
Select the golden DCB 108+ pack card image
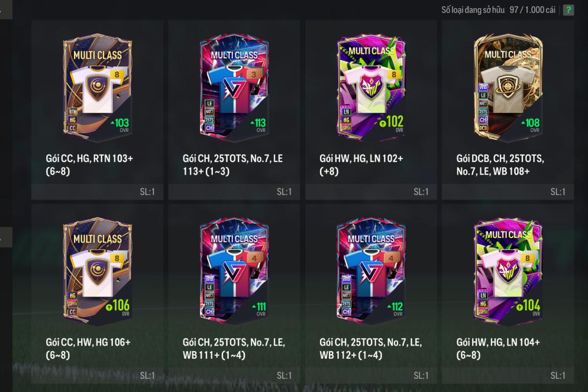508,87
